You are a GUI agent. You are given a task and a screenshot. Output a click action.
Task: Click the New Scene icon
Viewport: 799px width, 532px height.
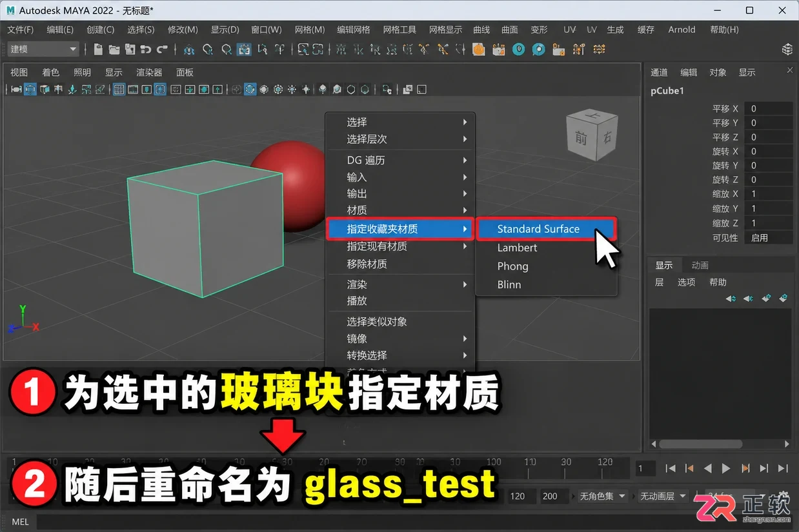coord(98,50)
